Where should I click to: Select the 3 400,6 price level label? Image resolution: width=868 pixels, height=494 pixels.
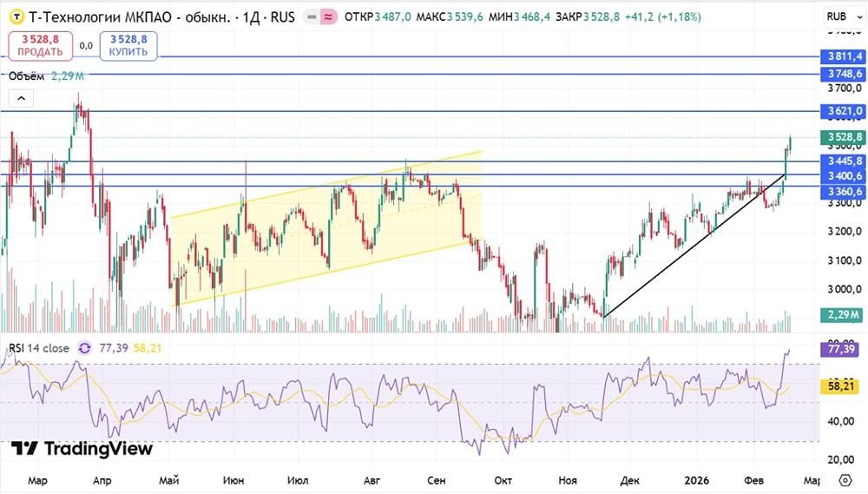(843, 176)
